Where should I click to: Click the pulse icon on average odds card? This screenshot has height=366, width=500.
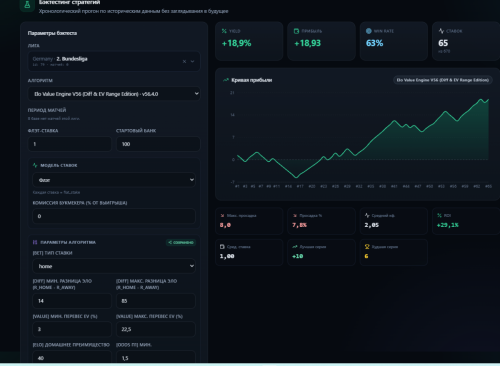click(367, 216)
